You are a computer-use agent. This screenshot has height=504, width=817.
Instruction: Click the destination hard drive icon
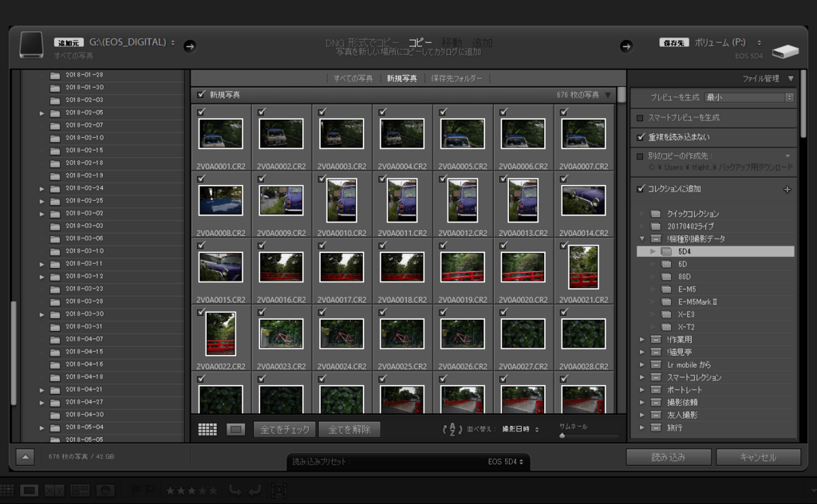point(785,51)
